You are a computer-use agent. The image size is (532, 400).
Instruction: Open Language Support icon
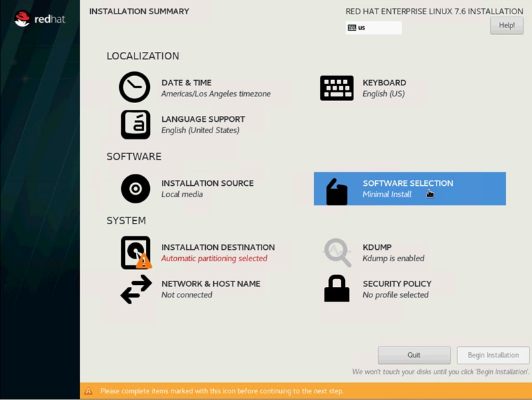pyautogui.click(x=135, y=125)
